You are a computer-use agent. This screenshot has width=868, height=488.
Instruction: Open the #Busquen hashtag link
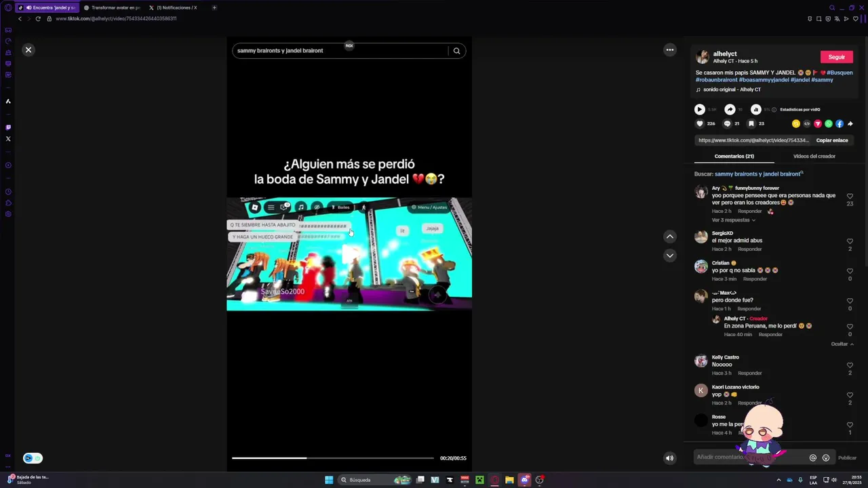coord(840,73)
